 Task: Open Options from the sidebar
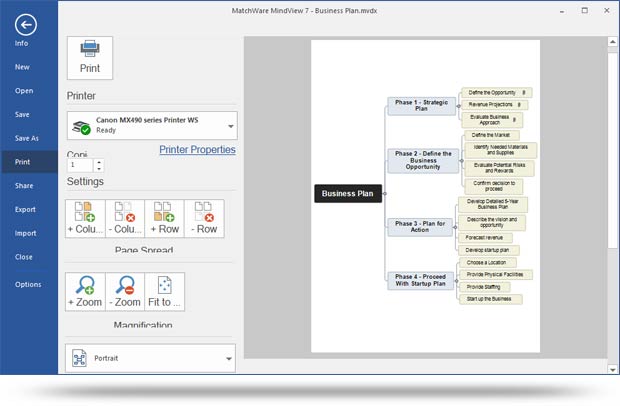tap(28, 285)
